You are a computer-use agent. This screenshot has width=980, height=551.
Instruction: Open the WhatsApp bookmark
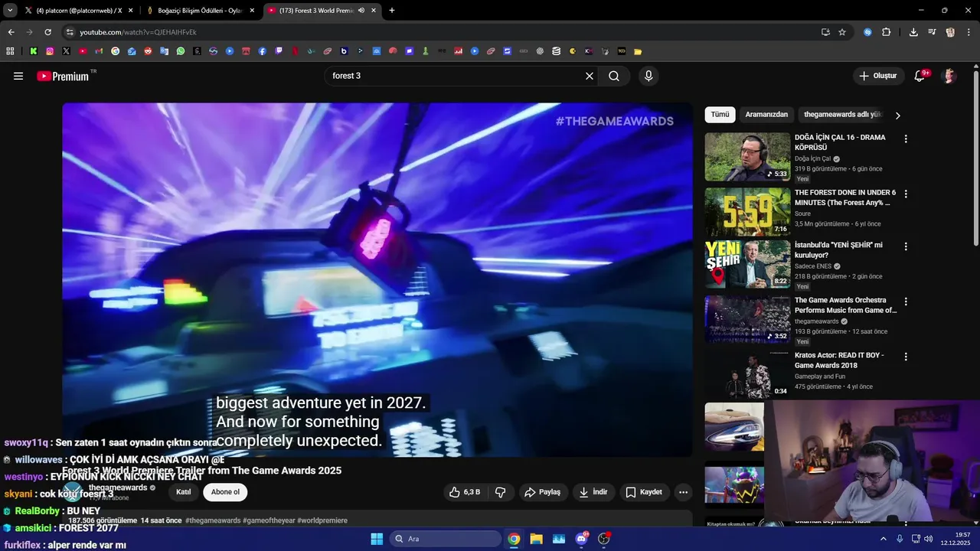[181, 51]
